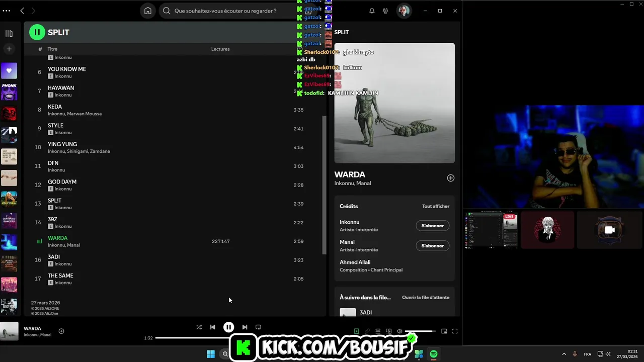Open Connect to a device
This screenshot has width=644, height=362.
[x=388, y=331]
